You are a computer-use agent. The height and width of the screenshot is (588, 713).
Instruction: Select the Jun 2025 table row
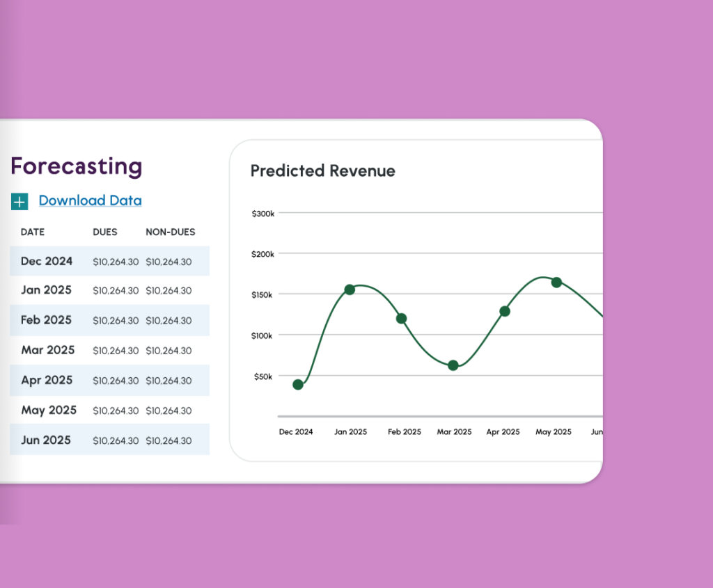109,440
